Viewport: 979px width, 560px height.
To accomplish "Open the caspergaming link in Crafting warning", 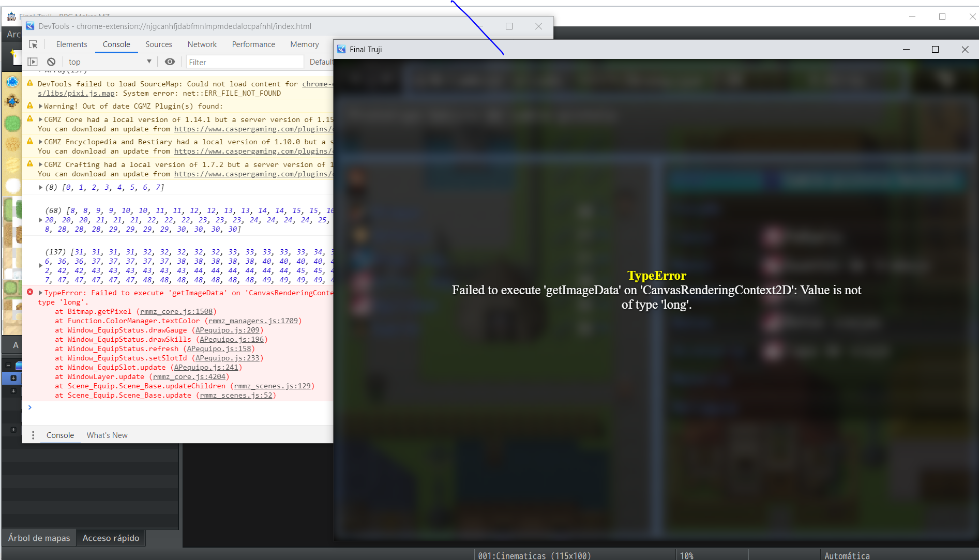I will 253,174.
